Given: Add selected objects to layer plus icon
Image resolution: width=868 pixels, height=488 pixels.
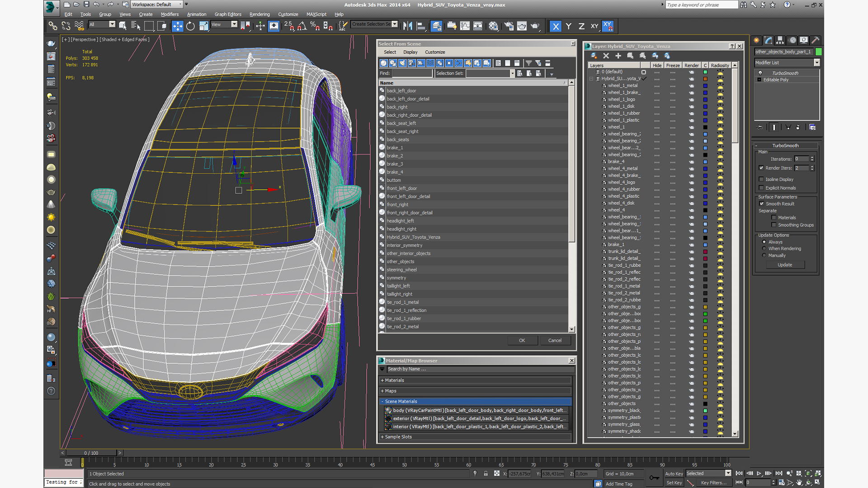Looking at the screenshot, I should coord(618,56).
